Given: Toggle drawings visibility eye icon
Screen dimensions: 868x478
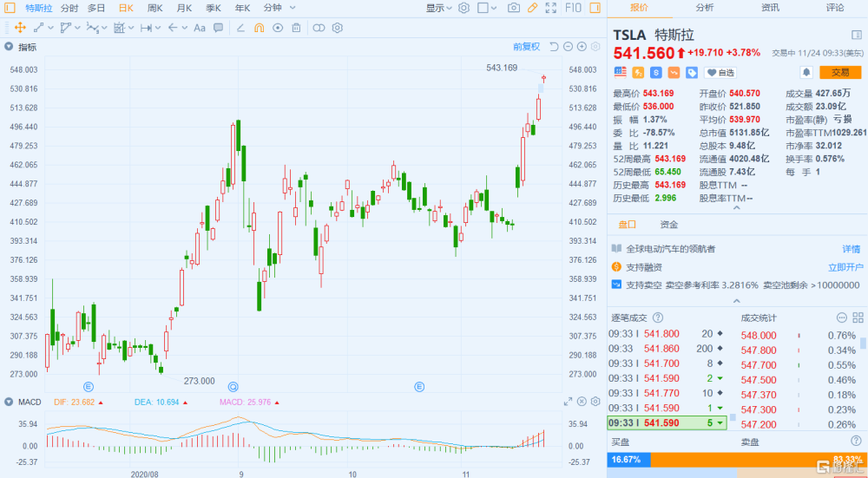Looking at the screenshot, I should [278, 28].
